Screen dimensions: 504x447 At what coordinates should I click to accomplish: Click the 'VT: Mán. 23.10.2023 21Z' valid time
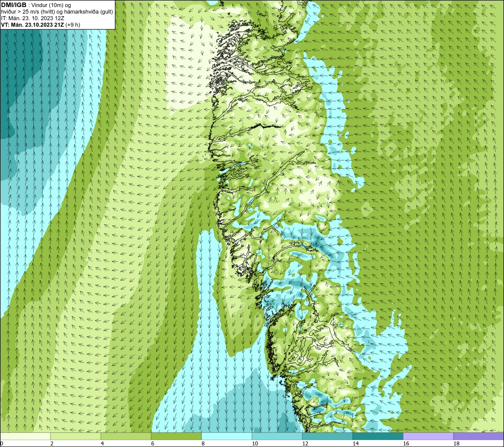click(32, 25)
